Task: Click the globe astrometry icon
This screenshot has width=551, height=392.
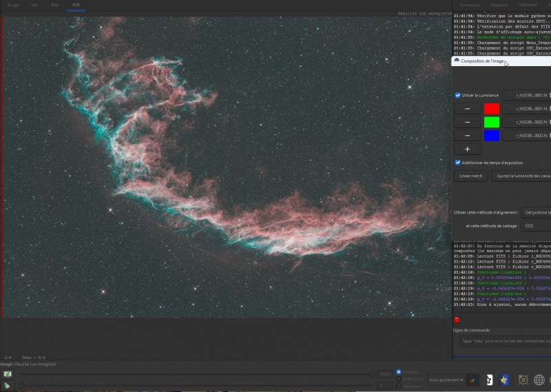Action: (539, 380)
